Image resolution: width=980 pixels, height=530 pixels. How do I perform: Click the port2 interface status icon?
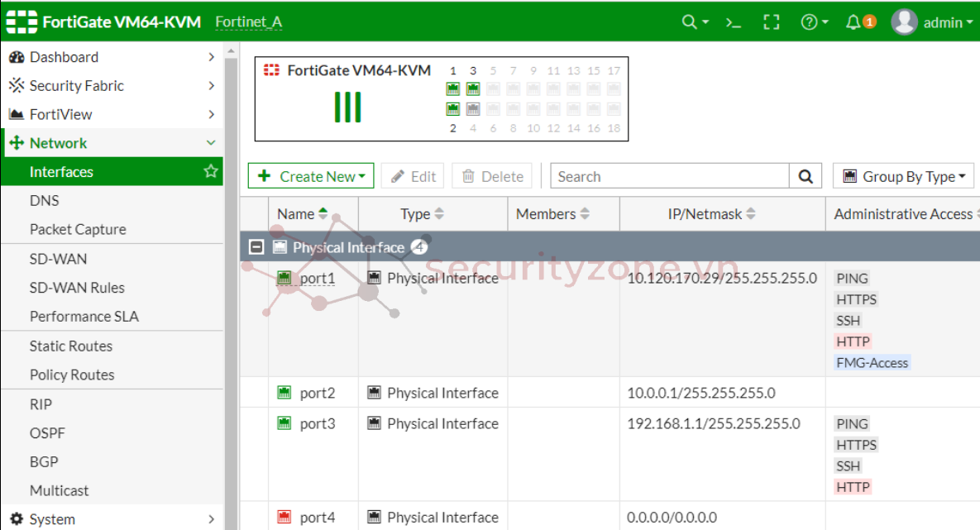click(284, 393)
